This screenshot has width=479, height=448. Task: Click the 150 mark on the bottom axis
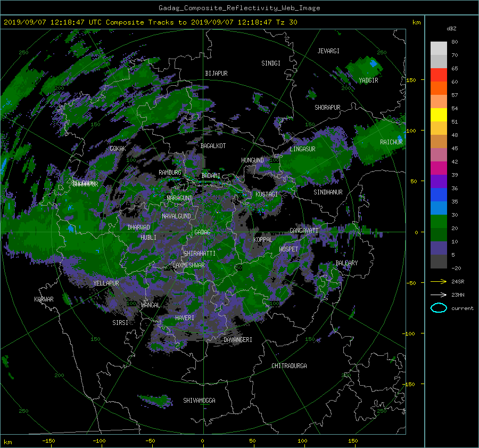pos(353,441)
